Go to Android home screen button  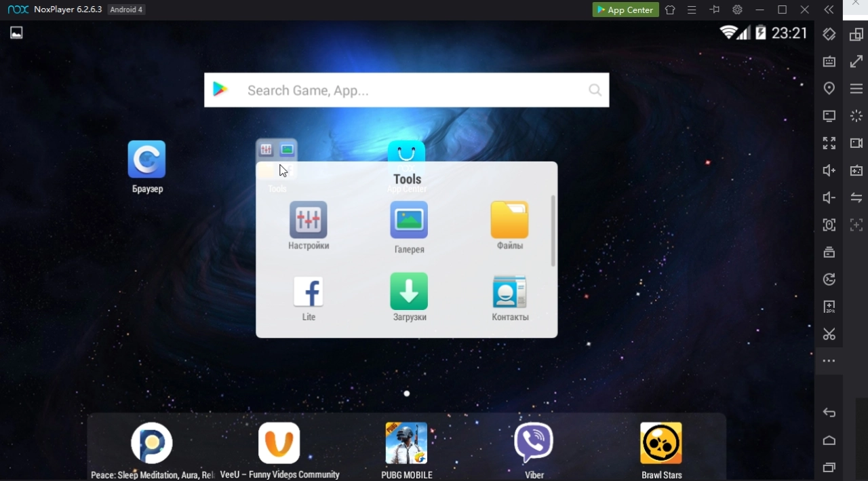(x=829, y=440)
